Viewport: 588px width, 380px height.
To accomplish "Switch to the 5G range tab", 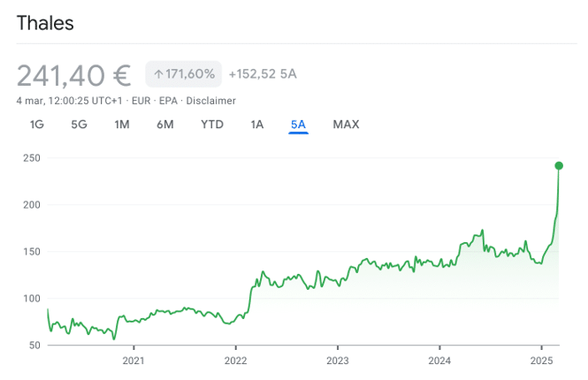I will 79,125.
